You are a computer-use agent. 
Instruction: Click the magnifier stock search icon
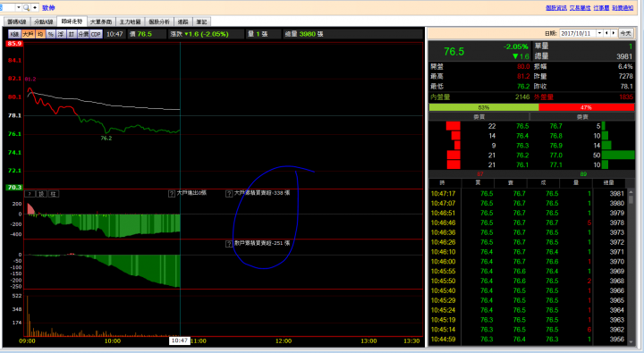coord(26,7)
